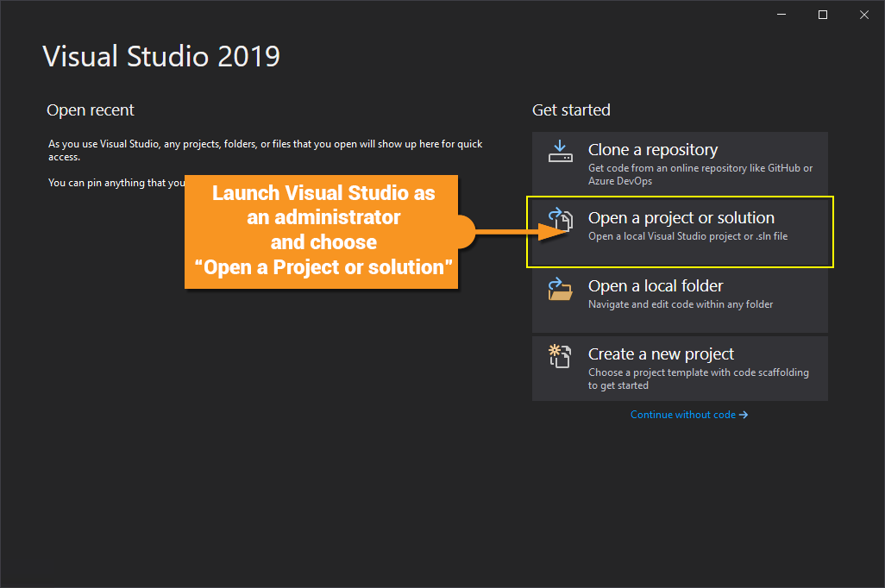Screen dimensions: 885x588
Task: Click the Open a local folder icon
Action: click(x=560, y=288)
